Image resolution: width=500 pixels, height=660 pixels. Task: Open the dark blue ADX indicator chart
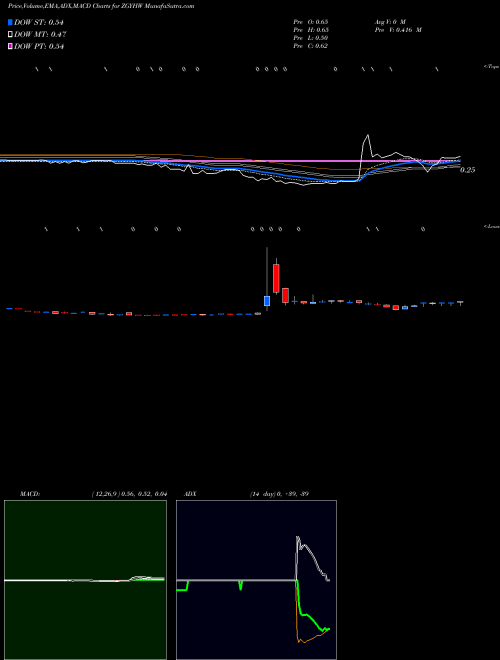pos(256,580)
